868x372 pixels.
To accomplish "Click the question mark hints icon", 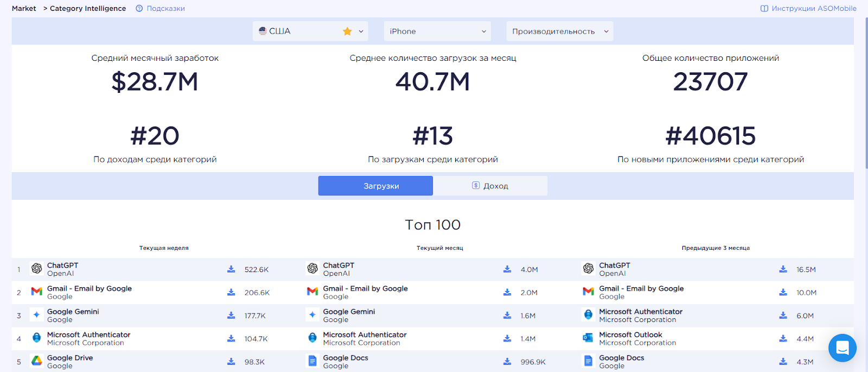I will [x=139, y=9].
